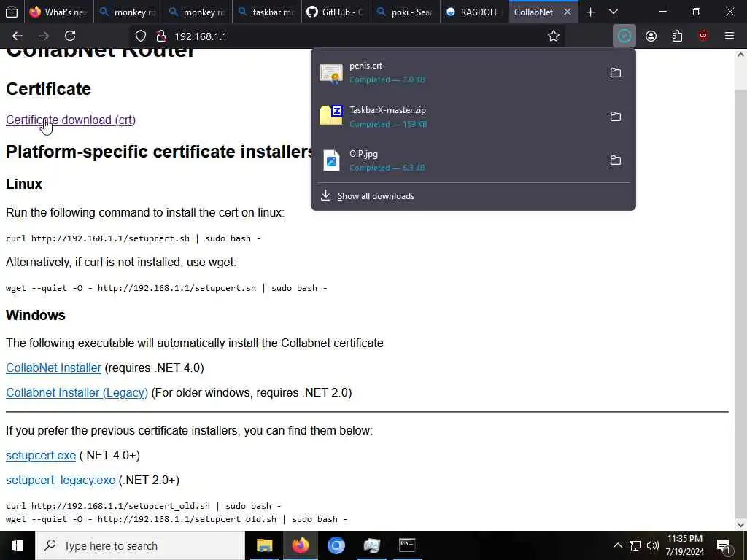Screen dimensions: 747x560
Task: Open the Firefox account icon
Action: 651,36
